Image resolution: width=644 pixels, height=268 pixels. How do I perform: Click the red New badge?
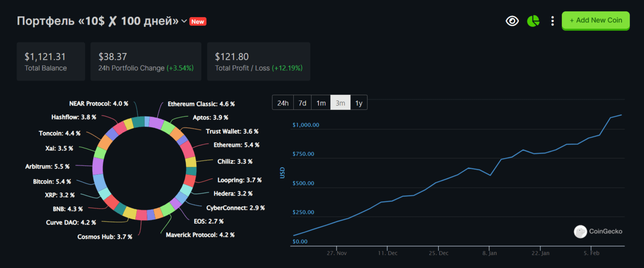point(198,22)
